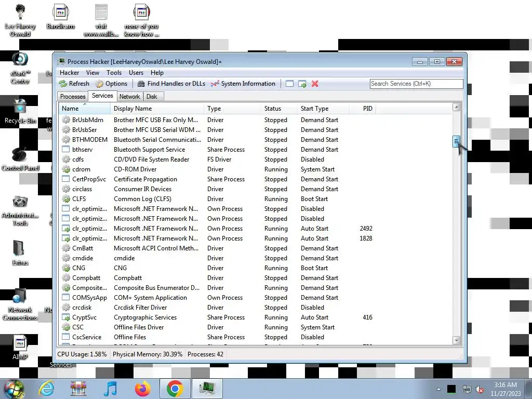Open Internet Explorer from the taskbar
This screenshot has width=532, height=399.
[x=46, y=389]
